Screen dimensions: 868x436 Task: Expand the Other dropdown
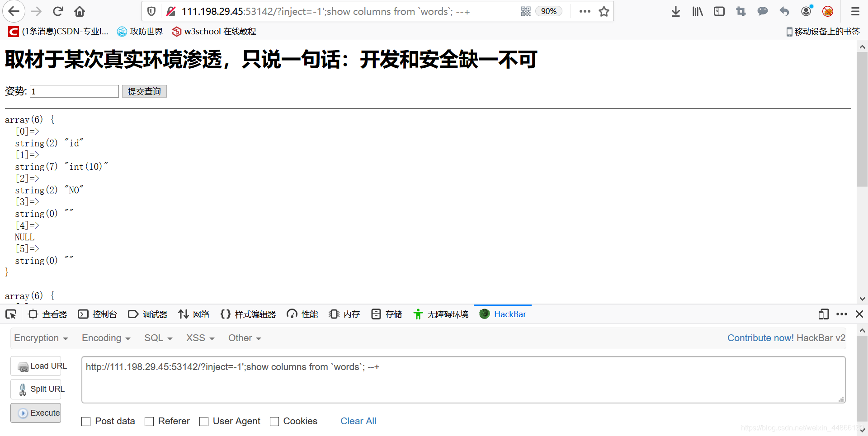tap(245, 338)
